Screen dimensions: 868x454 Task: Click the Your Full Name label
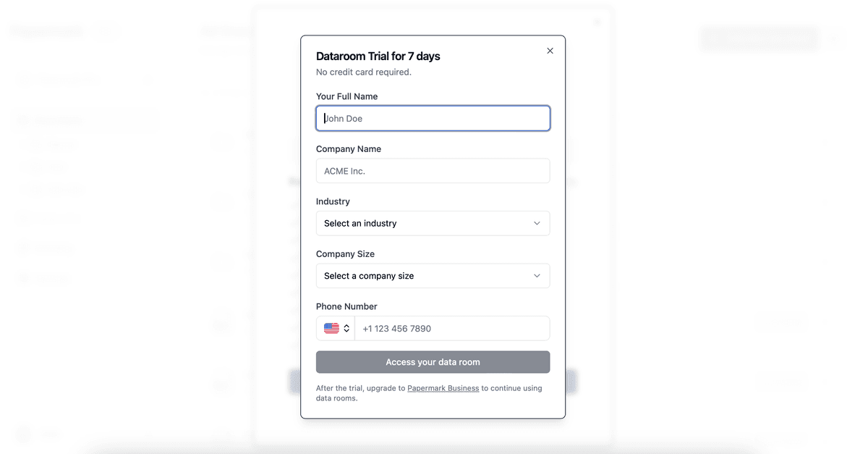(x=346, y=96)
